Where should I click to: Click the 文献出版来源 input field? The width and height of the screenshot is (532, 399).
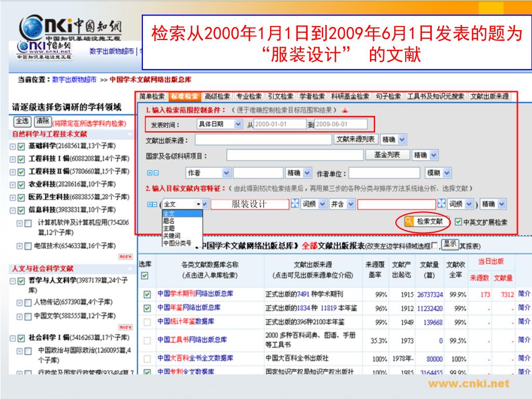point(263,139)
